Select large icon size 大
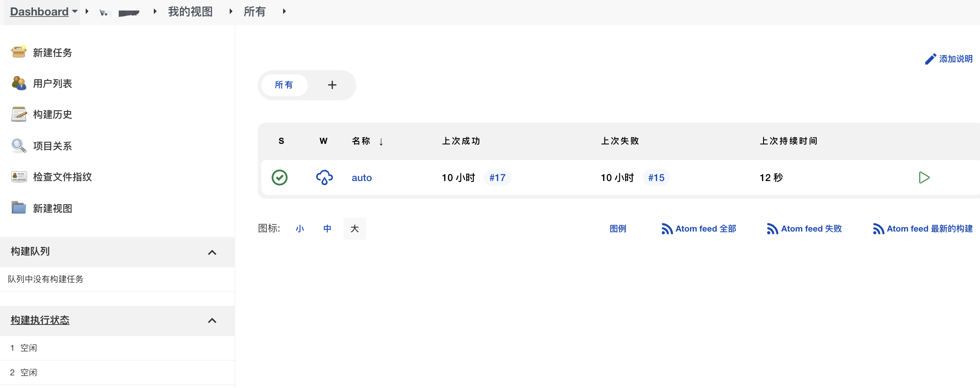Screen dimensions: 980x388 [x=354, y=228]
